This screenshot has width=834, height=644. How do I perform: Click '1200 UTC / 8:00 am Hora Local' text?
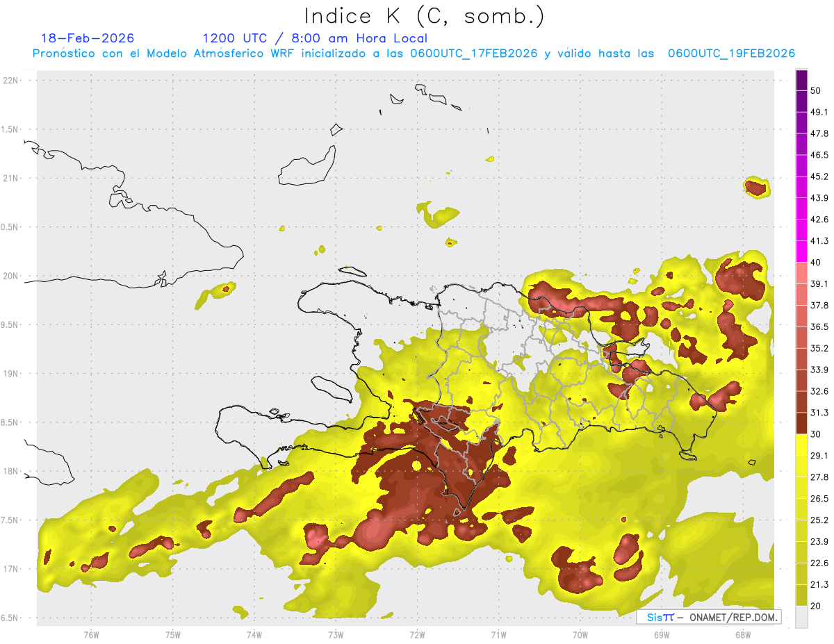[315, 38]
